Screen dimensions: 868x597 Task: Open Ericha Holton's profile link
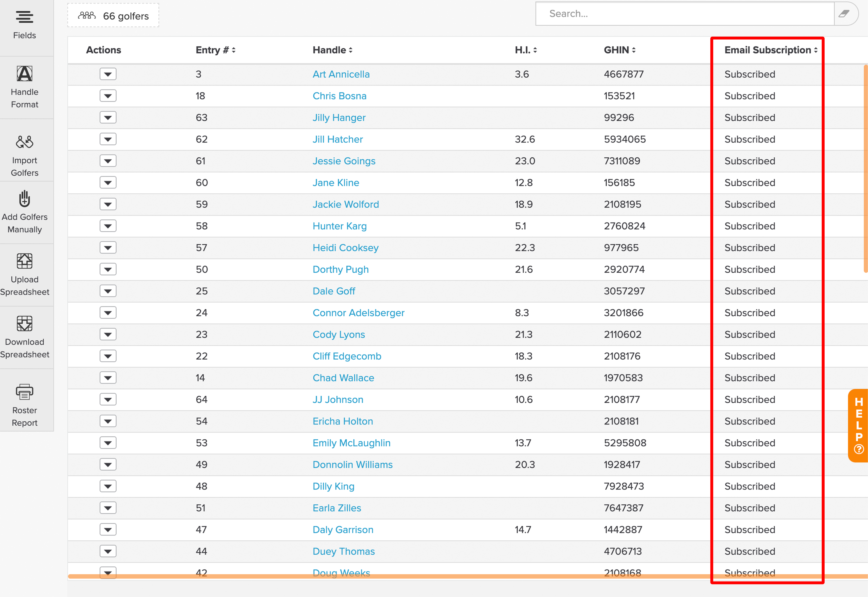point(343,421)
